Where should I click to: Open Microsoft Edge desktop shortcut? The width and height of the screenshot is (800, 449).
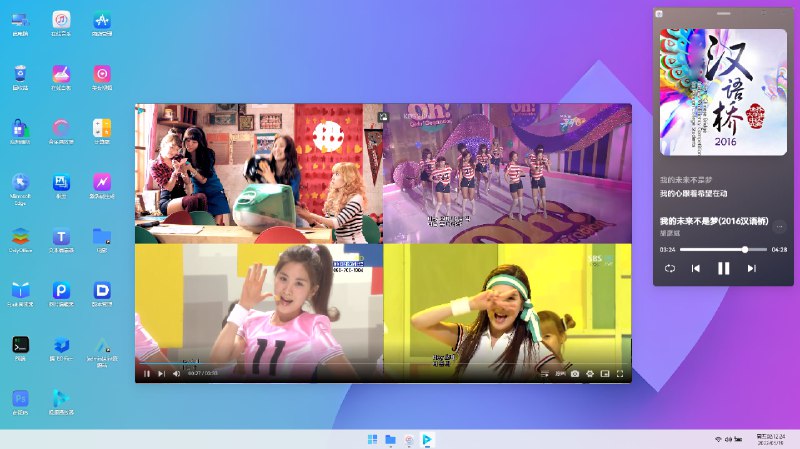click(x=20, y=183)
